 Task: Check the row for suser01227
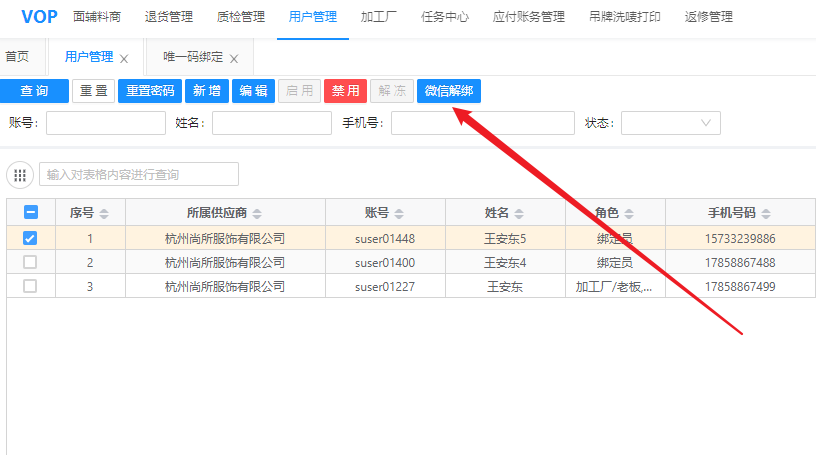click(30, 286)
